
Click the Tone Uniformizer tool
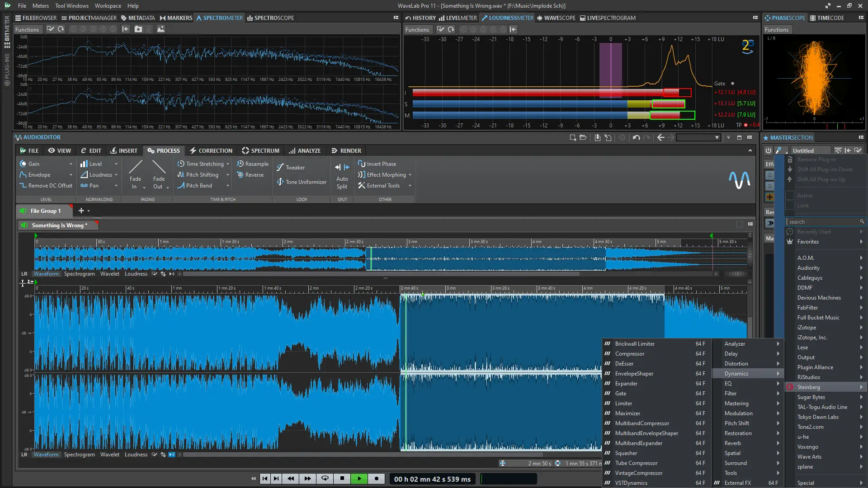click(x=302, y=182)
